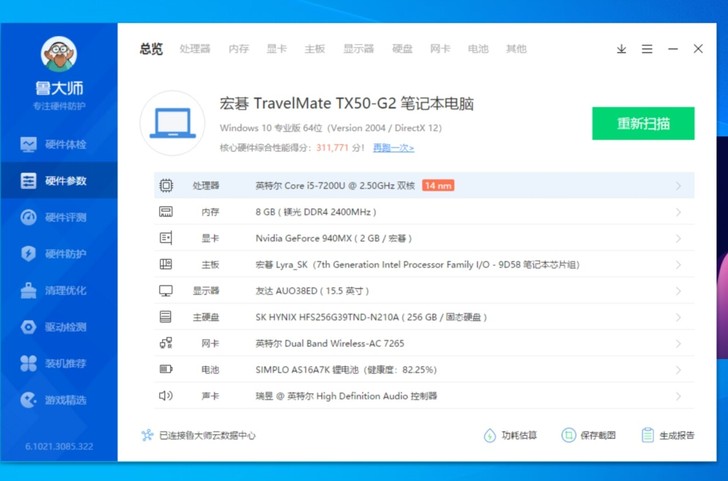This screenshot has width=728, height=481.
Task: Click the laptop computer icon
Action: (x=172, y=123)
